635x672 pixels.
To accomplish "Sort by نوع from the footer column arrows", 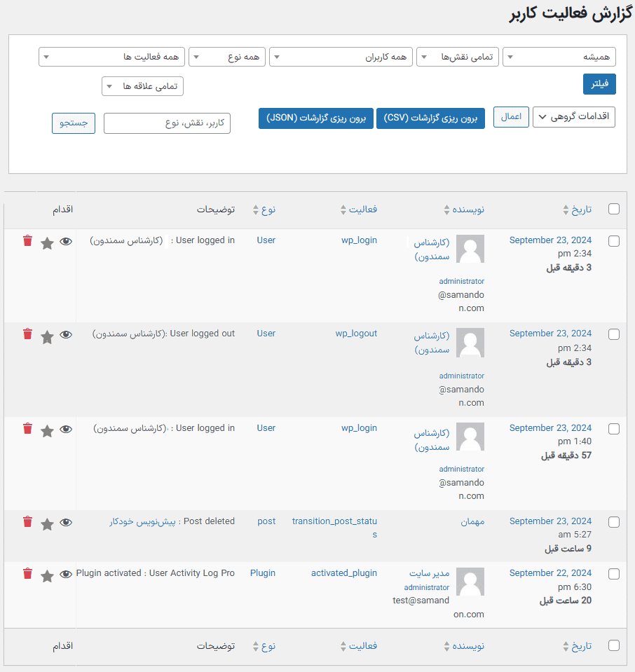I will click(x=256, y=646).
